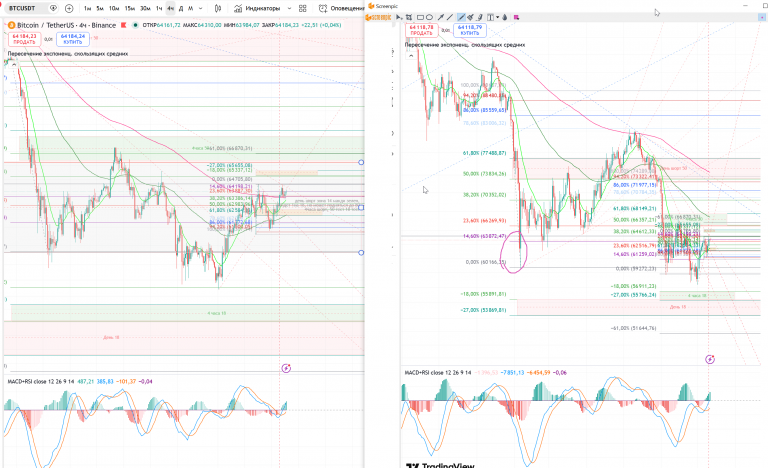Open the indicator templates grid icon

pyautogui.click(x=303, y=8)
